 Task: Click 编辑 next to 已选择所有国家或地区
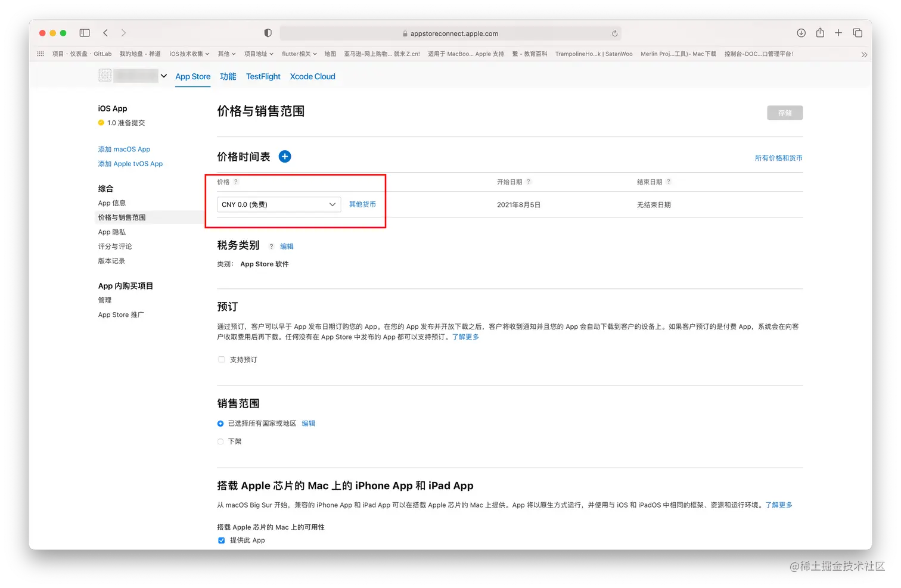308,424
